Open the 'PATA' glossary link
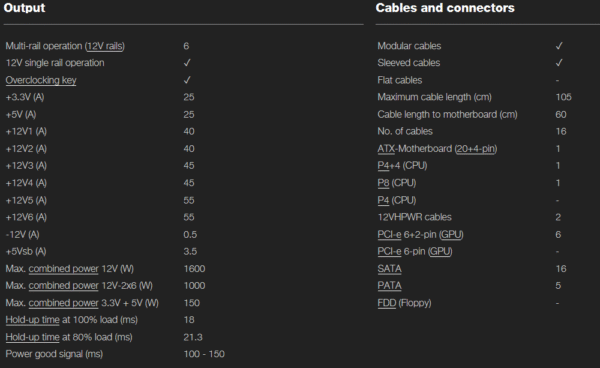Viewport: 600px width, 368px height. click(390, 286)
